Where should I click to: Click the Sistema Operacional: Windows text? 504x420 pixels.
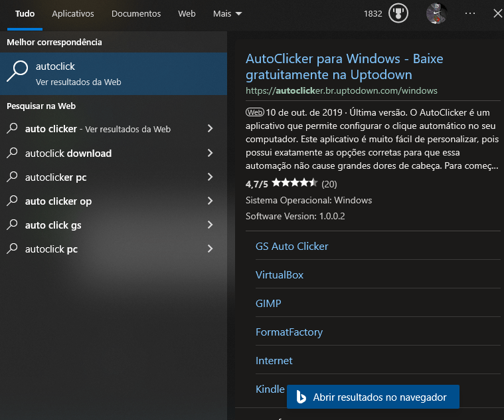[x=309, y=200]
